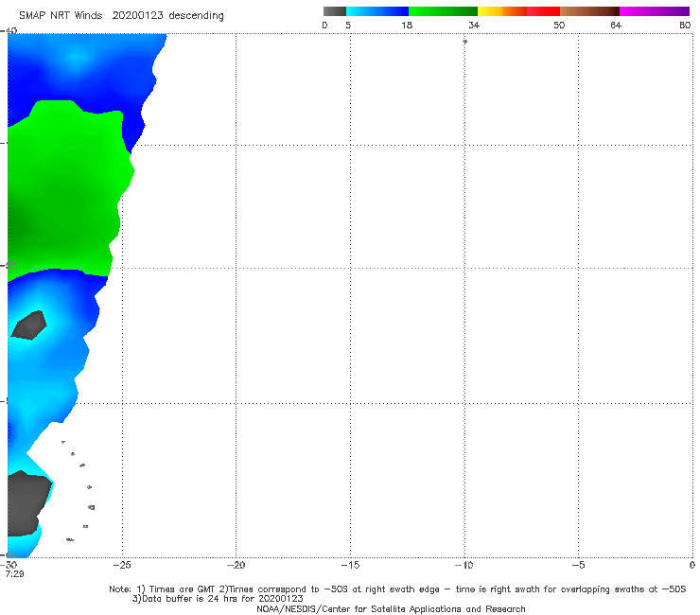Click the longitude axis label '-20'
700x615 pixels.
tap(236, 565)
